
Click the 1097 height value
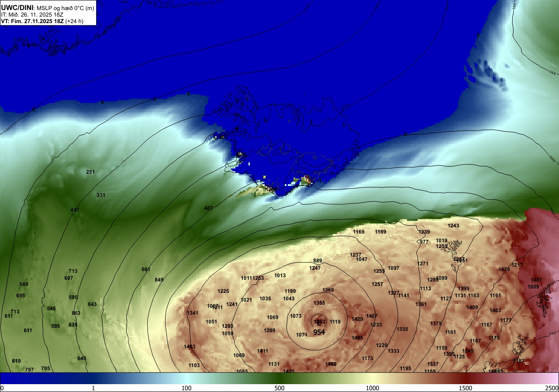coord(393,268)
